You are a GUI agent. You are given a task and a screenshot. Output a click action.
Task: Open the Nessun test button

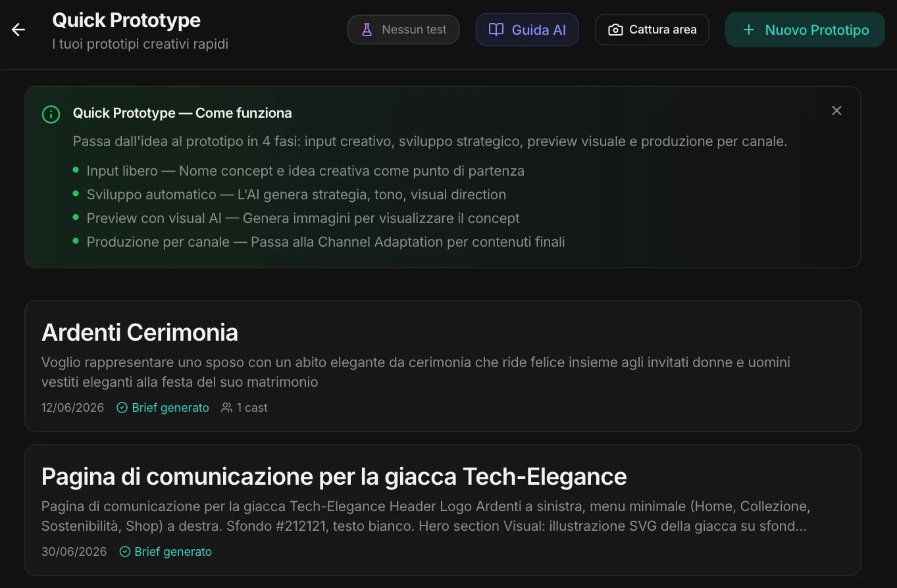[x=403, y=30]
